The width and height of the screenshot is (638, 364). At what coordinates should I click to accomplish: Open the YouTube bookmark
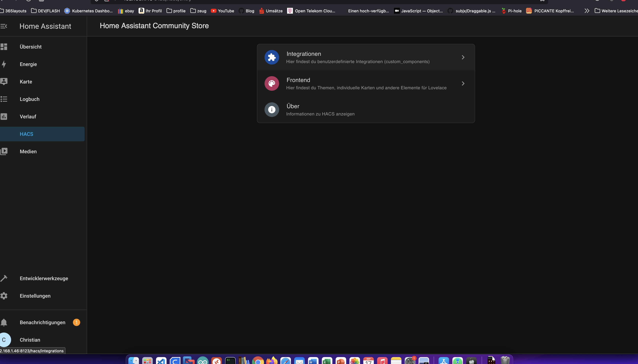click(223, 11)
